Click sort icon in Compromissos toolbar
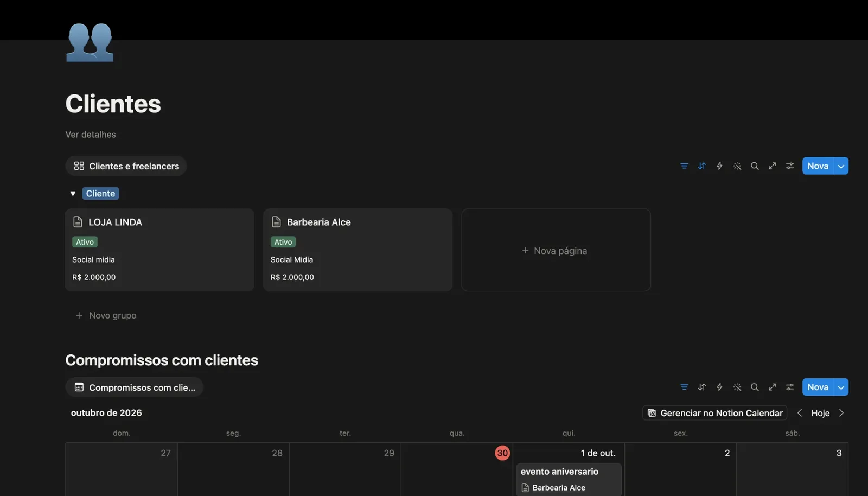This screenshot has height=496, width=868. click(702, 387)
